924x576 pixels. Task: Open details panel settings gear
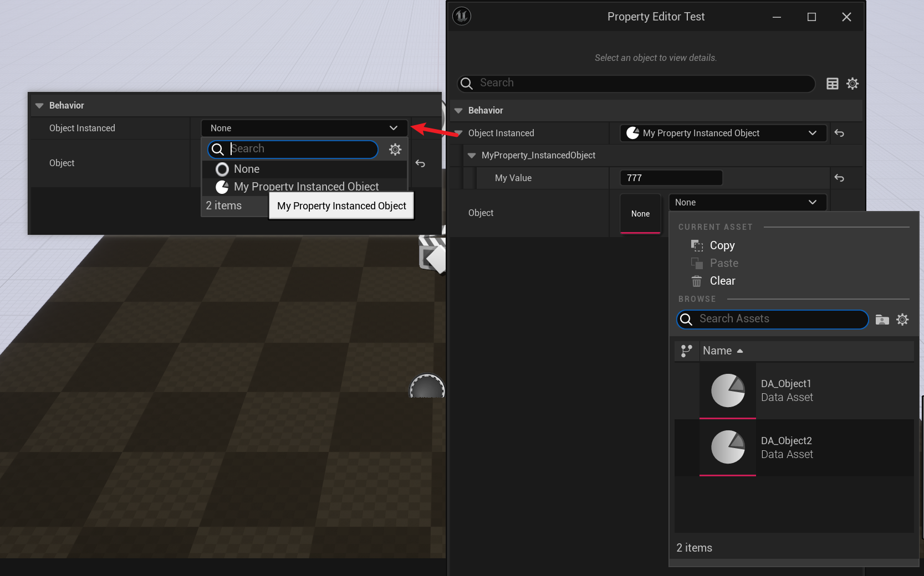852,84
